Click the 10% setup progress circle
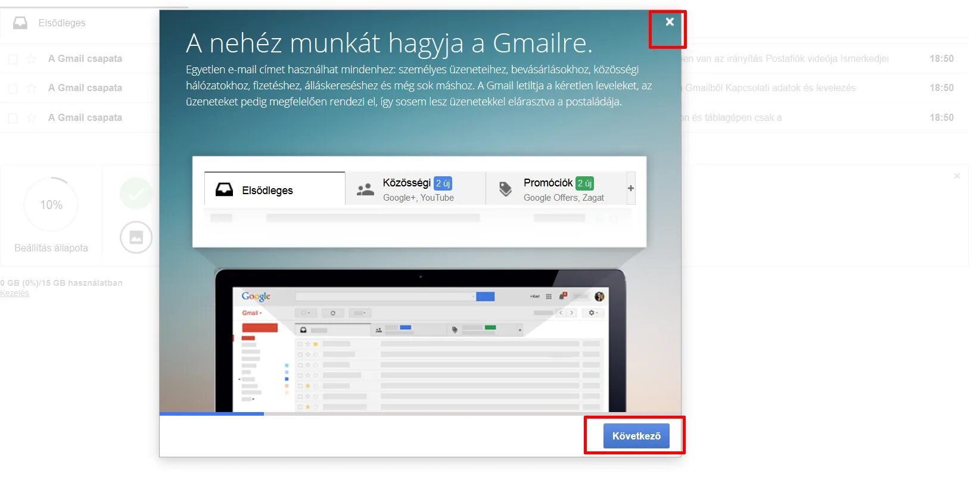 click(x=51, y=205)
